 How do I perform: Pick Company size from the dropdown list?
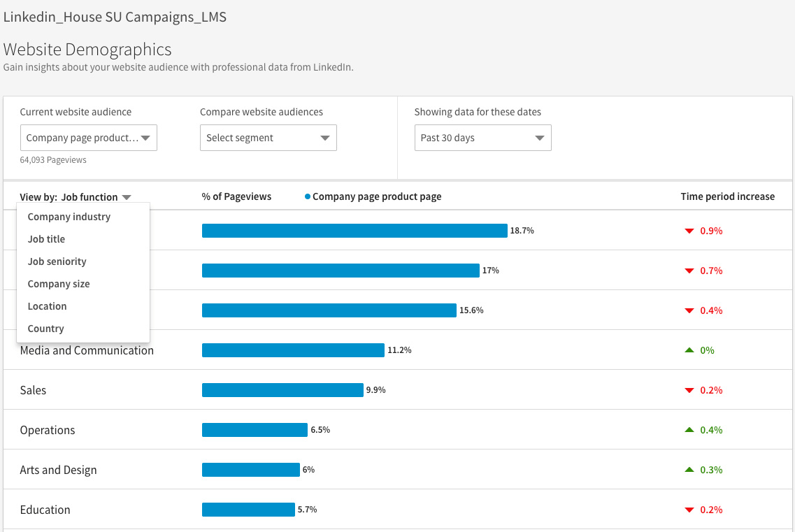[x=59, y=284]
